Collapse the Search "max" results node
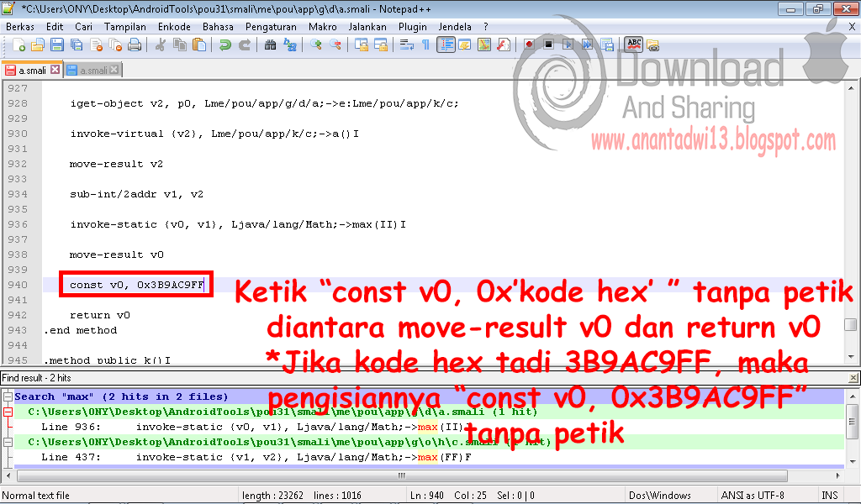 click(8, 396)
